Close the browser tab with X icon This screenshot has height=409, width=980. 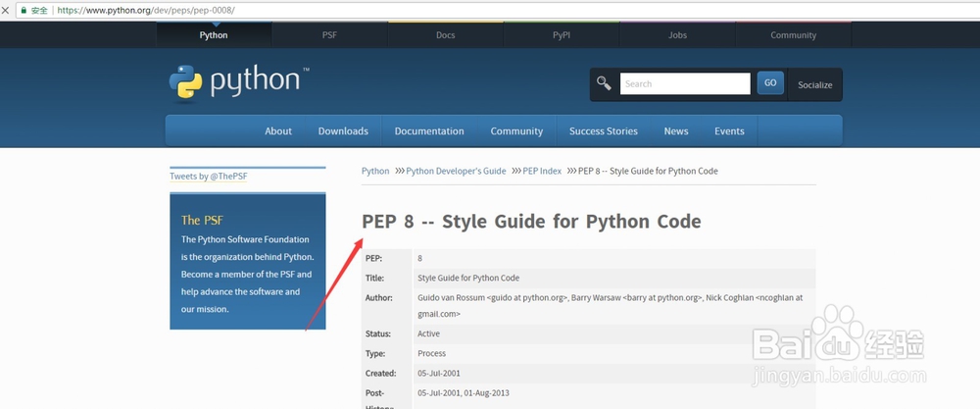click(x=5, y=11)
